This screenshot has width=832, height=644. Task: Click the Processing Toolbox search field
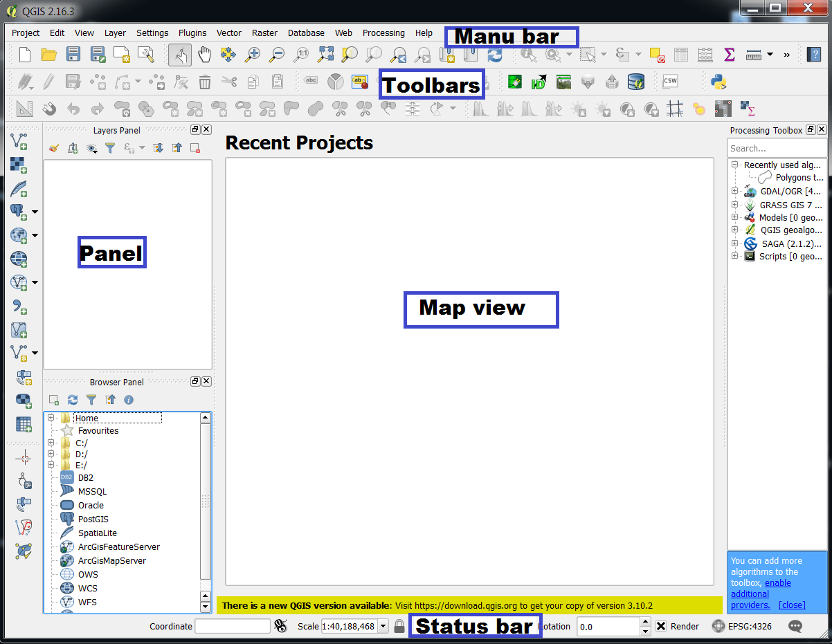pyautogui.click(x=777, y=148)
